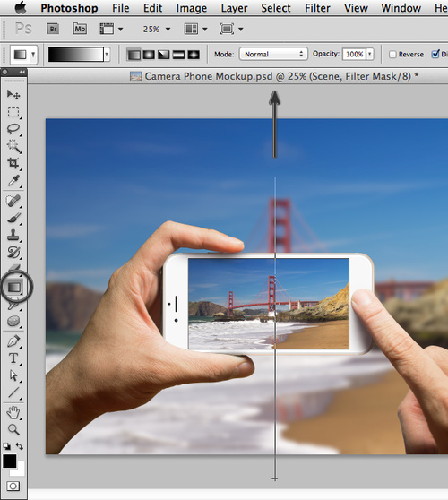Image resolution: width=448 pixels, height=500 pixels.
Task: Select the Clone Stamp tool
Action: (13, 236)
